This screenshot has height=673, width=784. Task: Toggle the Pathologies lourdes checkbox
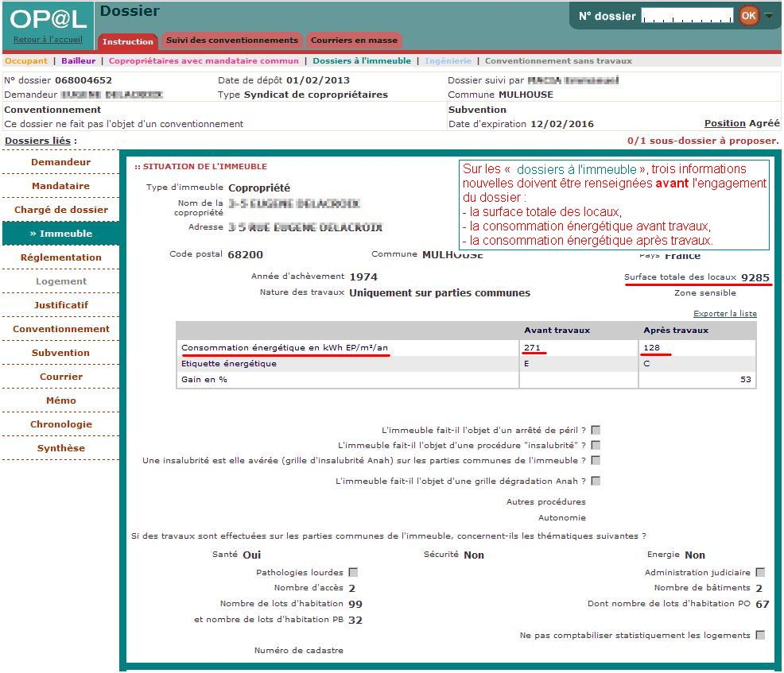353,573
